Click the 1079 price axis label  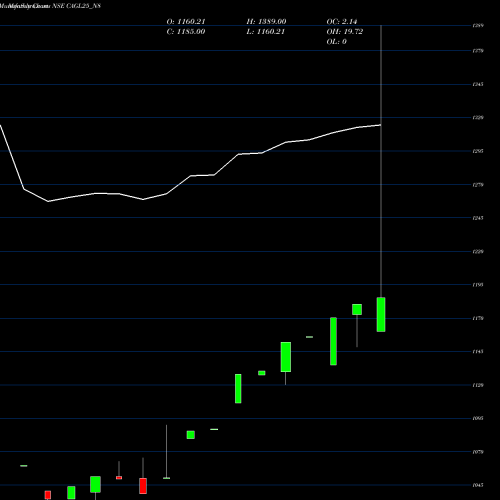(478, 452)
